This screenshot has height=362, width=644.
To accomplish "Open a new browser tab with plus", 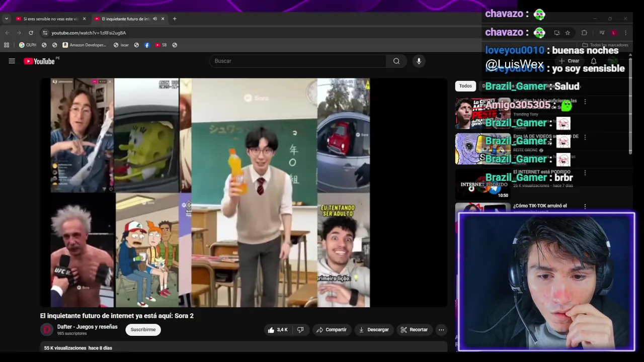I will pyautogui.click(x=175, y=19).
